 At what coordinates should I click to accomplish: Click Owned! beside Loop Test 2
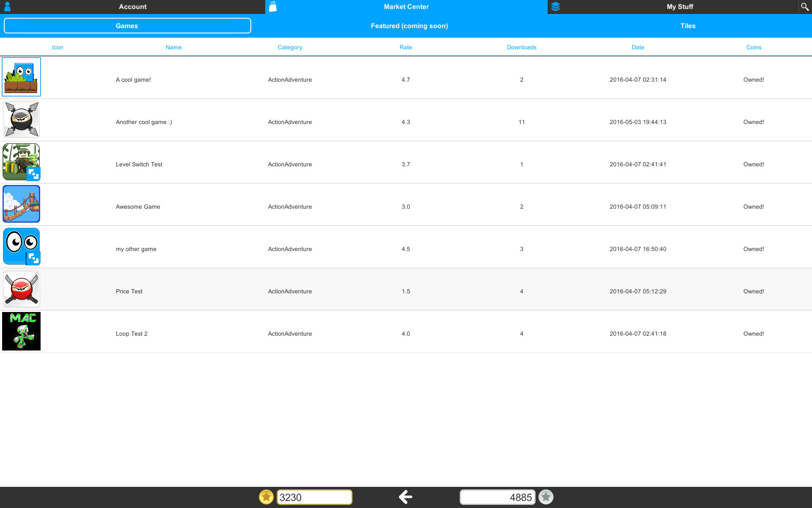(754, 334)
